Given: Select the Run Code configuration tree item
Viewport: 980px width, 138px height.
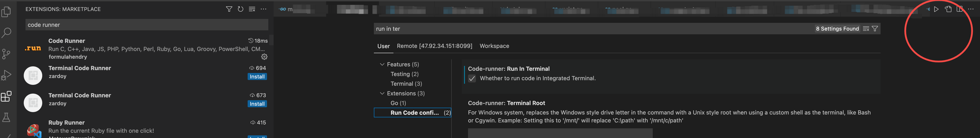Looking at the screenshot, I should click(x=414, y=113).
